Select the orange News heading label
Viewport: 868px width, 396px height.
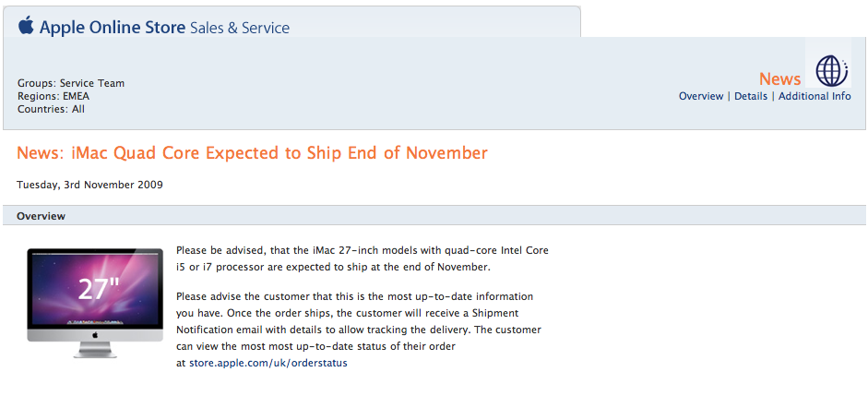coord(780,79)
